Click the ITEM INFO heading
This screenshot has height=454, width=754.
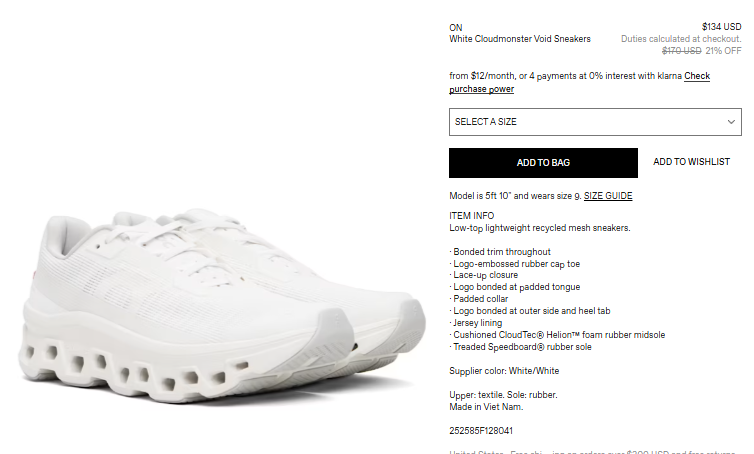click(472, 216)
